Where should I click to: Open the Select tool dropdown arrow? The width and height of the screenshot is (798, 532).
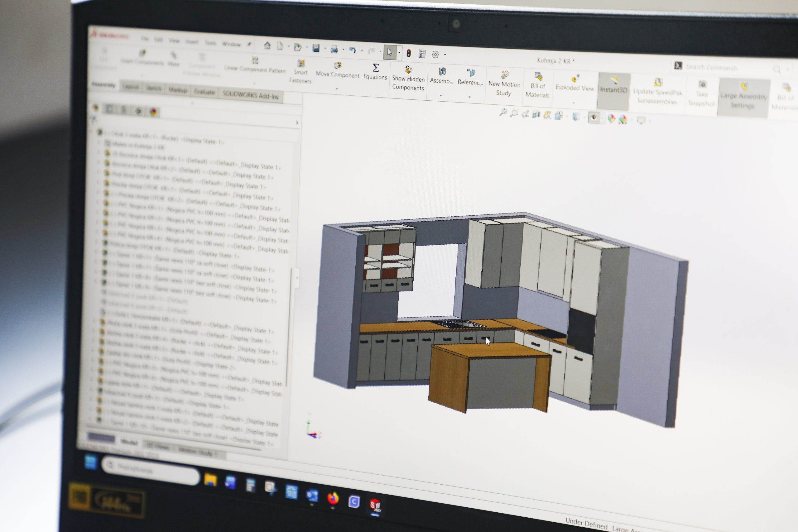tap(399, 53)
